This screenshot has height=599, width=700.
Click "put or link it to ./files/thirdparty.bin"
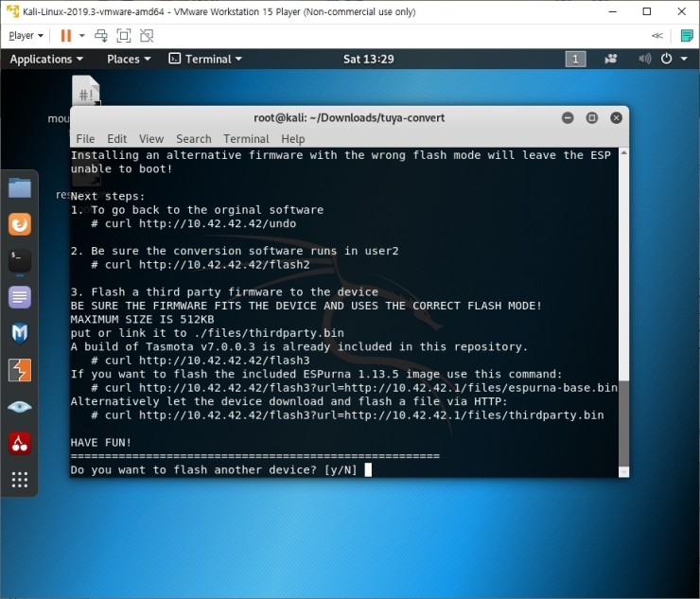[207, 333]
